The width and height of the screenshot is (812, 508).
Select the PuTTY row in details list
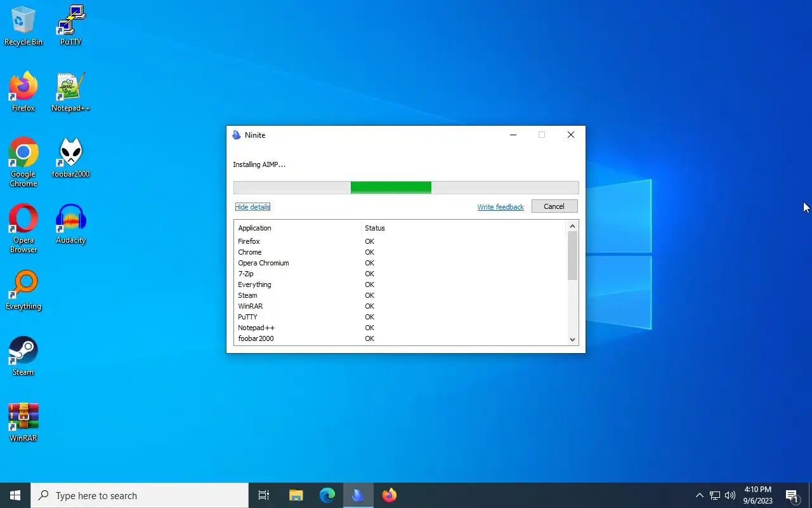pyautogui.click(x=400, y=317)
